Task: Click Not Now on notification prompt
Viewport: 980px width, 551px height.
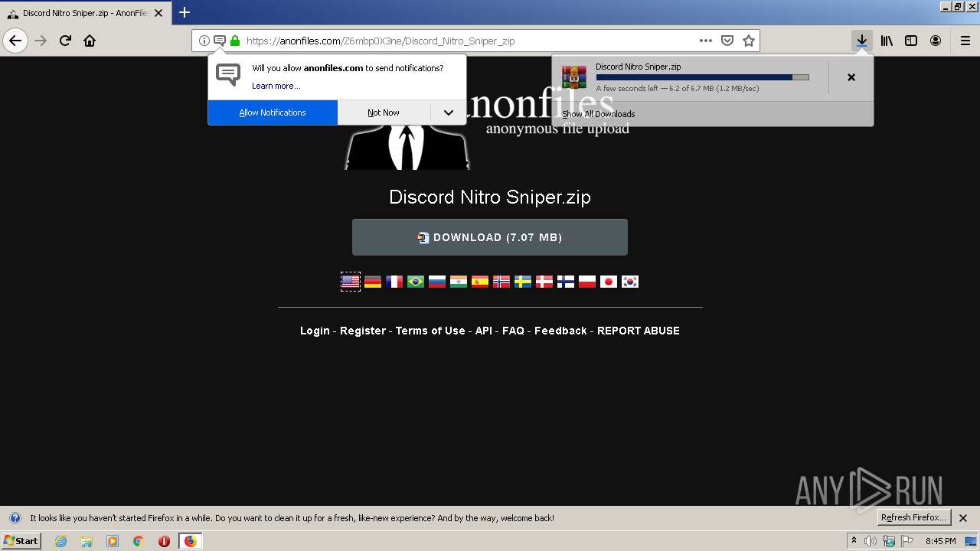Action: coord(384,112)
